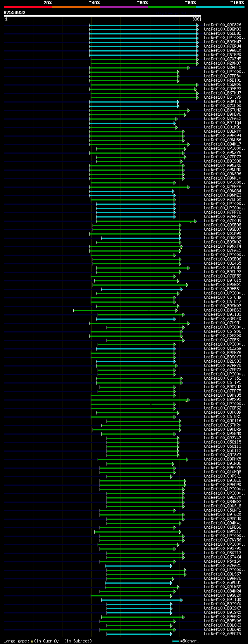Click label UniRef100_A2XN87
The image size is (248, 644).
point(222,63)
